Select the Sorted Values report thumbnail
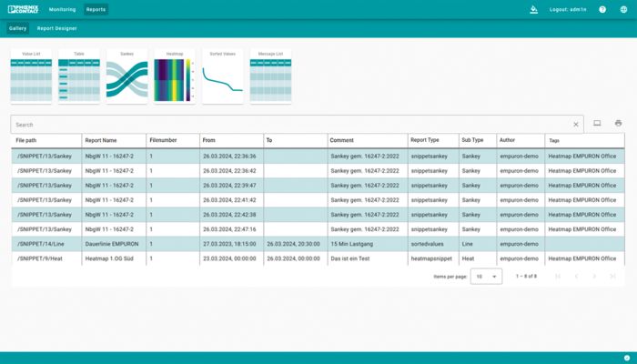Image resolution: width=637 pixels, height=364 pixels. [x=223, y=76]
